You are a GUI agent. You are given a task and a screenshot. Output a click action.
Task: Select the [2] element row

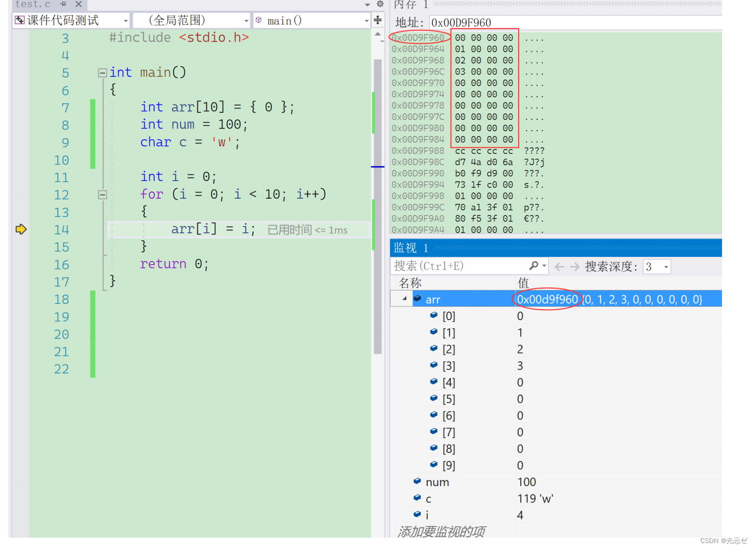(x=556, y=349)
